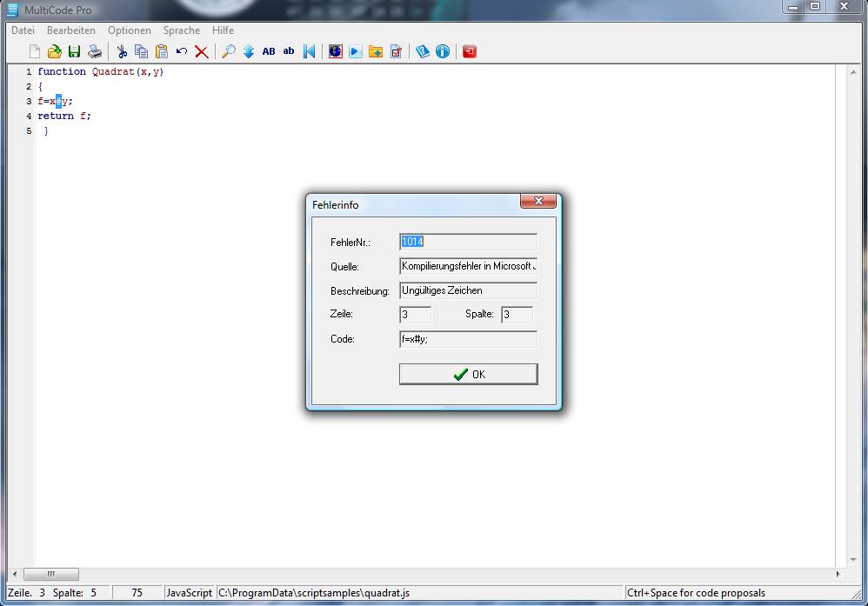Cut selection with the scissors icon
868x606 pixels.
(122, 51)
